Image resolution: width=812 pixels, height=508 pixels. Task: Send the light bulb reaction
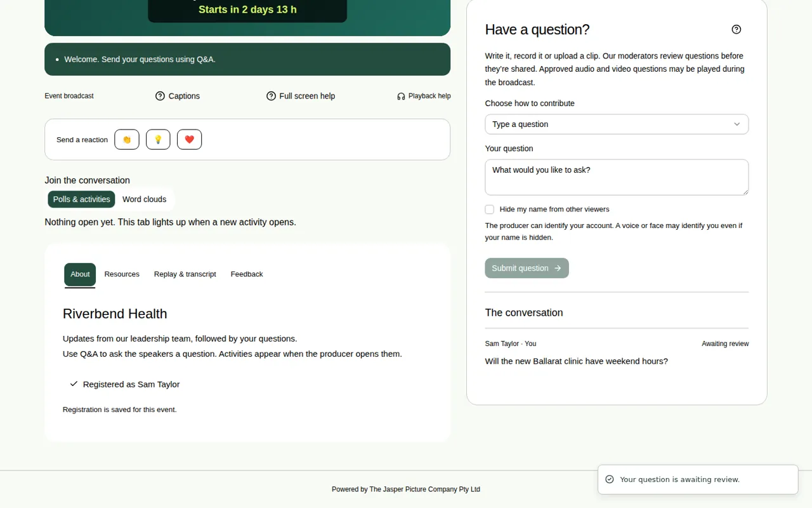[158, 140]
